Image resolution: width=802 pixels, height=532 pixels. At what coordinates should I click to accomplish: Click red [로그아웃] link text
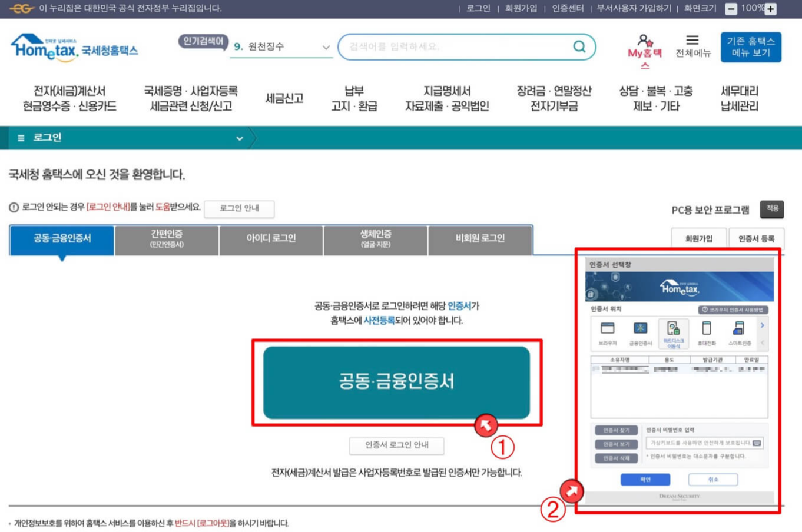213,523
